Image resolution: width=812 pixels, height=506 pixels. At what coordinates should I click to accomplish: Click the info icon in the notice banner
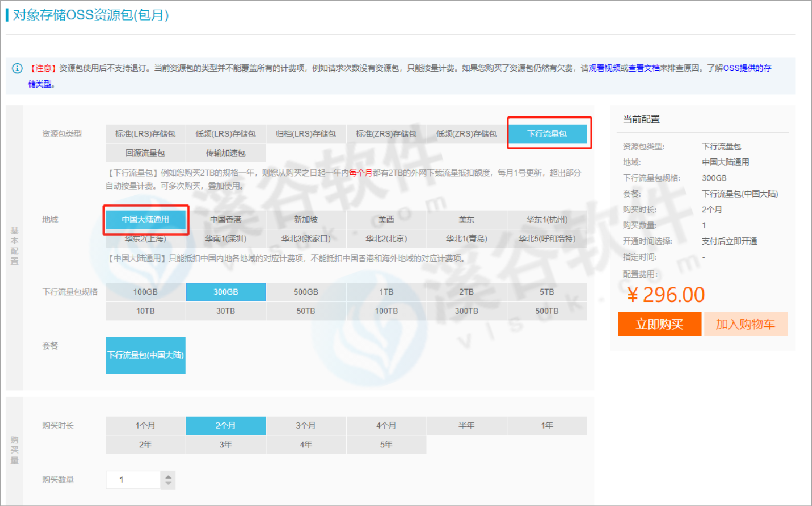[x=17, y=68]
